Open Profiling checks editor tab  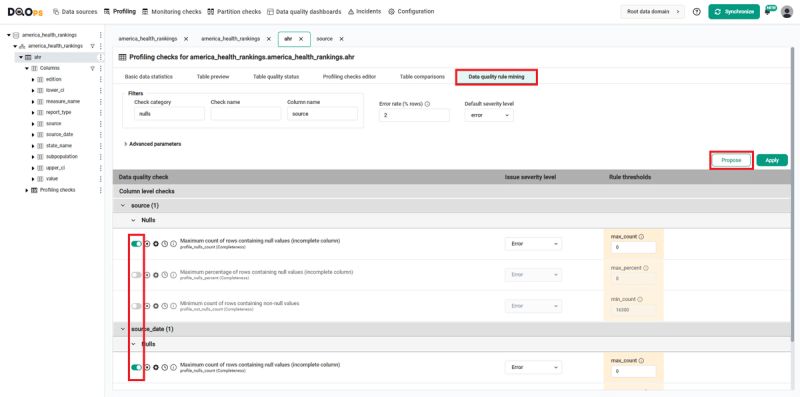coord(349,77)
